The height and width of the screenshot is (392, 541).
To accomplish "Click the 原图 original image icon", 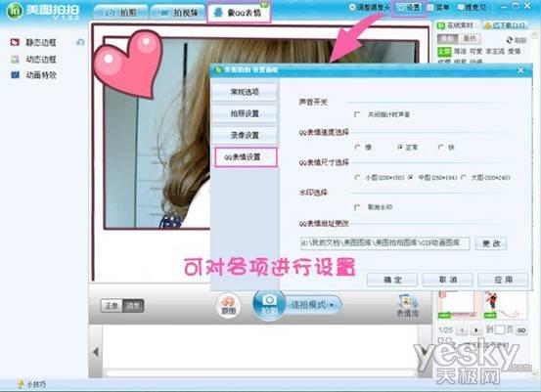I will [x=228, y=305].
